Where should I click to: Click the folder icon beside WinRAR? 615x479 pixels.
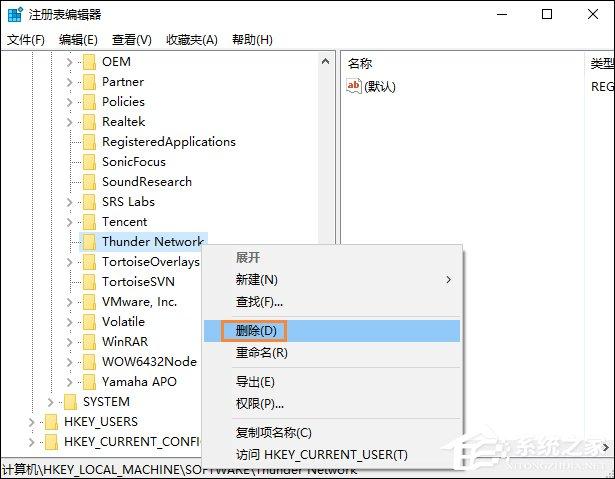(x=89, y=342)
